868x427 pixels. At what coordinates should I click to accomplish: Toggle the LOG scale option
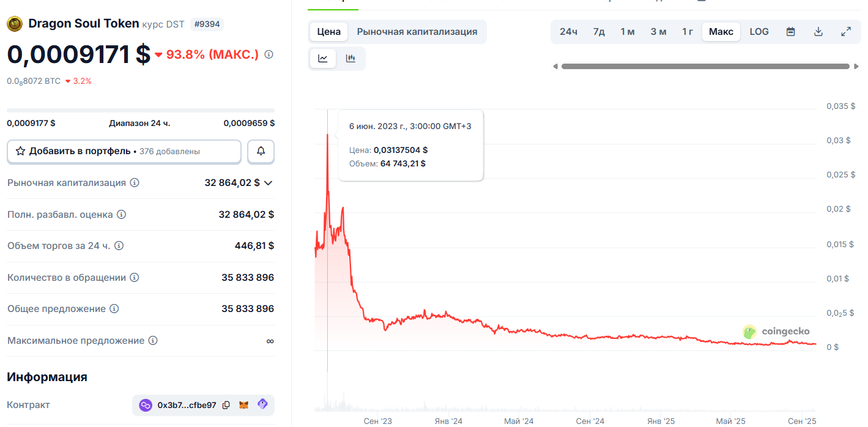point(759,32)
